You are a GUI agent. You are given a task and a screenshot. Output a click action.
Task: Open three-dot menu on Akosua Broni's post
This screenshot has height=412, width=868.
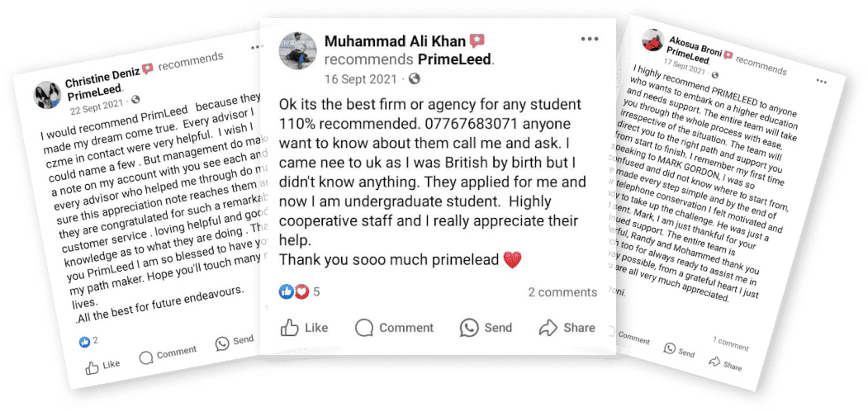tap(820, 81)
